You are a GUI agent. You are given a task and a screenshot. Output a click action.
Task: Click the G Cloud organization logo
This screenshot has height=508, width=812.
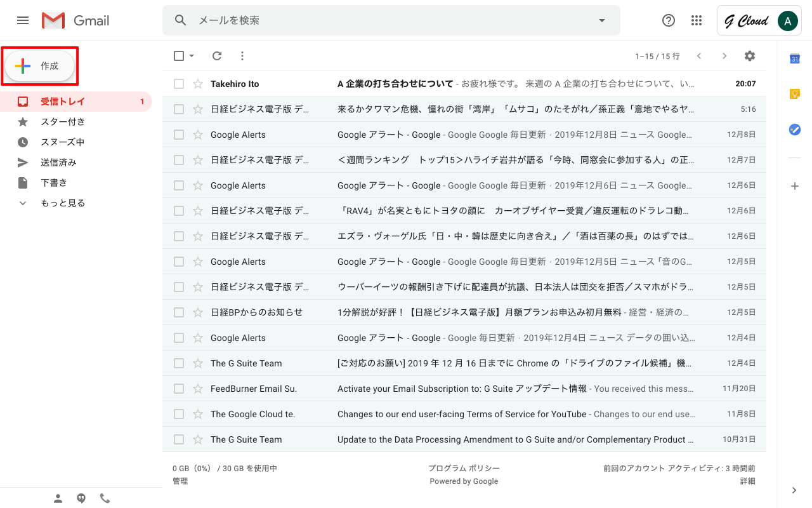(x=746, y=21)
